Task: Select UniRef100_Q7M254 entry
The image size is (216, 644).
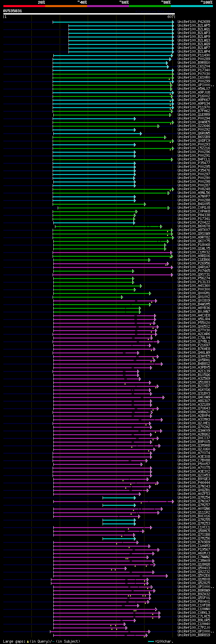Action: (194, 497)
